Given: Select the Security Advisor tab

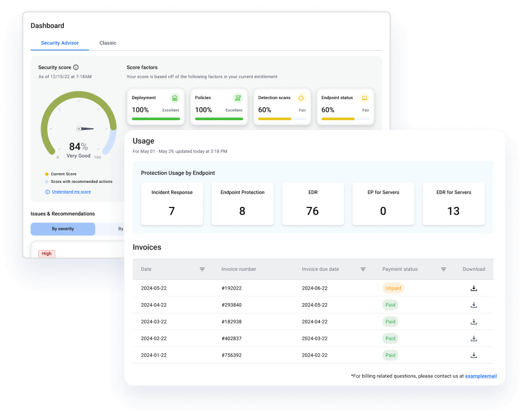Looking at the screenshot, I should point(60,43).
